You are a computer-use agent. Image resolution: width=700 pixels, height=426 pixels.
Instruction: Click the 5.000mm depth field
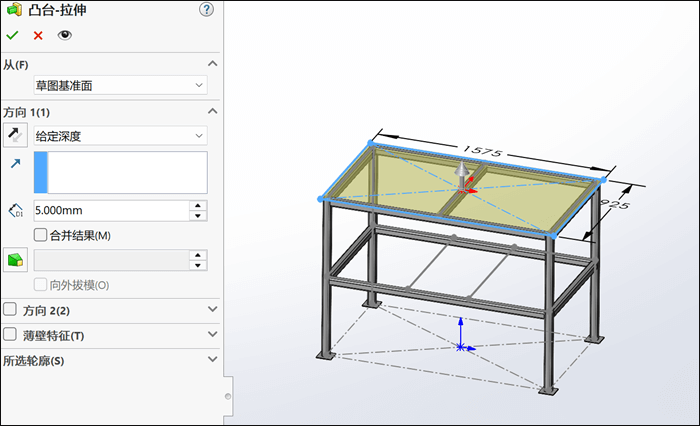coord(112,210)
